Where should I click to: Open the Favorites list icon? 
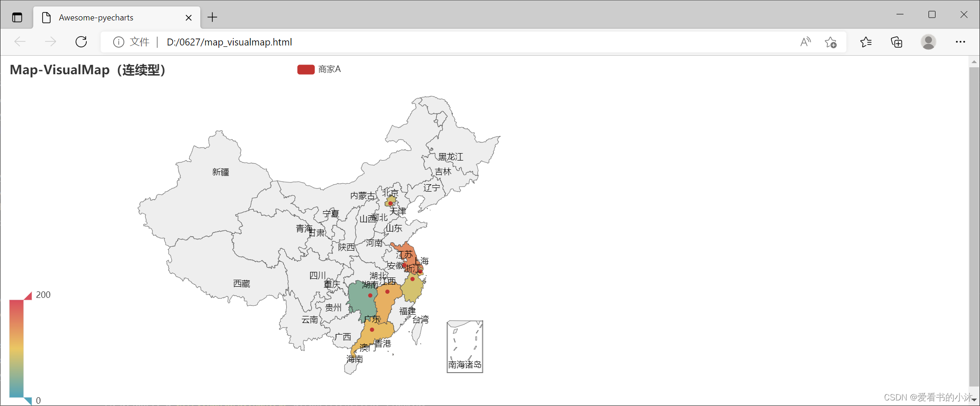865,42
